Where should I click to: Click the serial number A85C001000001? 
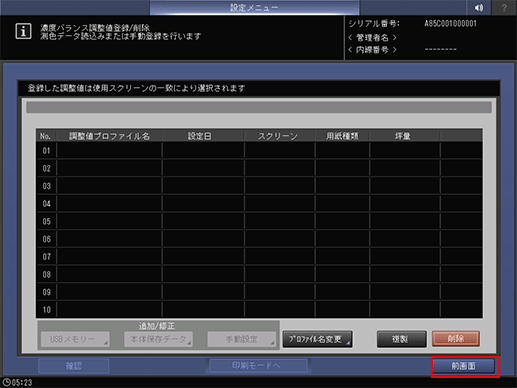click(450, 24)
